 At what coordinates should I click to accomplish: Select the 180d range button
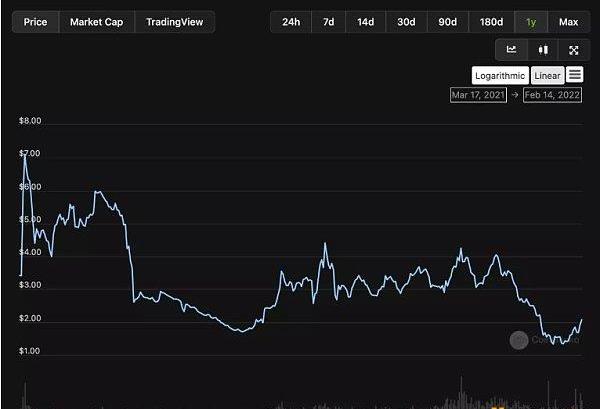tap(490, 22)
